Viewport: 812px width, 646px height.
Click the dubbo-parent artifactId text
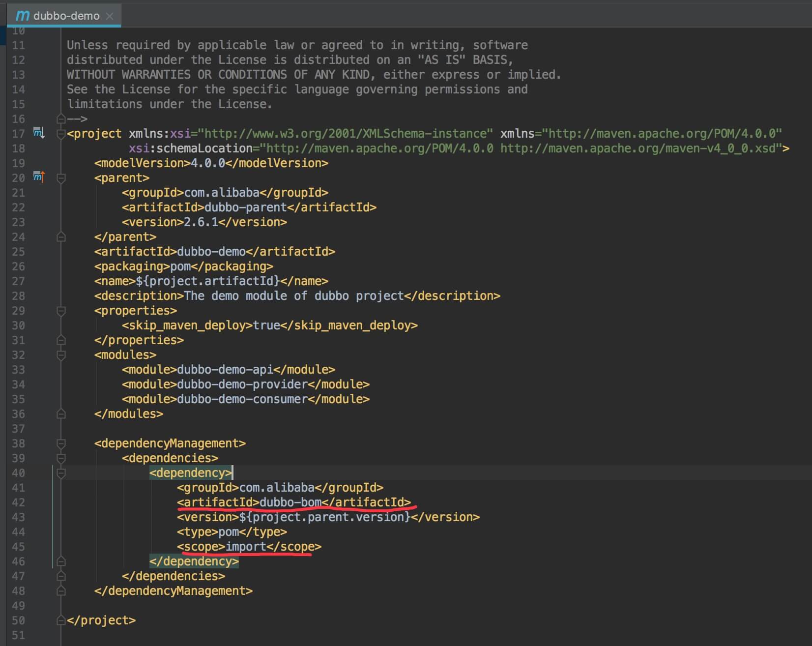245,207
